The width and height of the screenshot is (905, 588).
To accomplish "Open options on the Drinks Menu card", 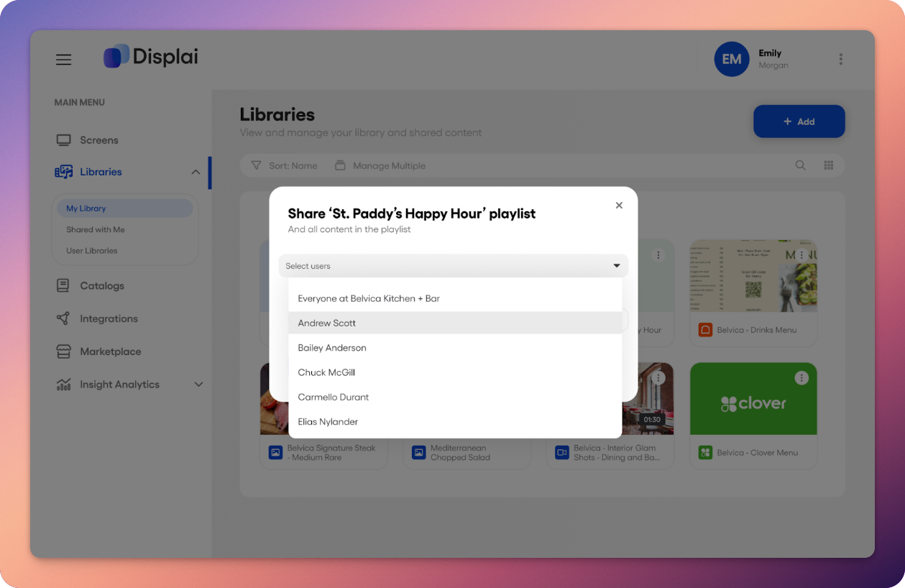I will coord(801,255).
